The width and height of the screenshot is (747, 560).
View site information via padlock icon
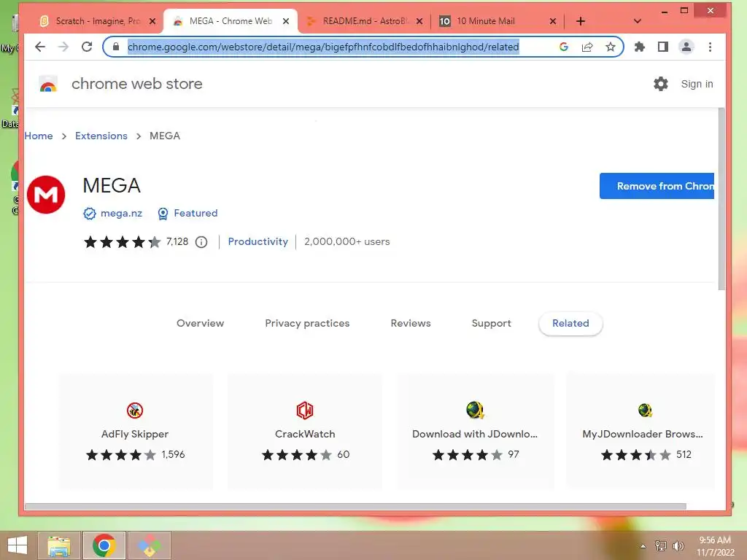(115, 47)
